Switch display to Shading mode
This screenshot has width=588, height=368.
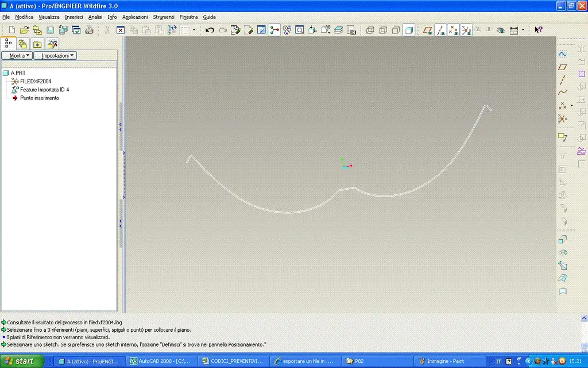pos(409,30)
